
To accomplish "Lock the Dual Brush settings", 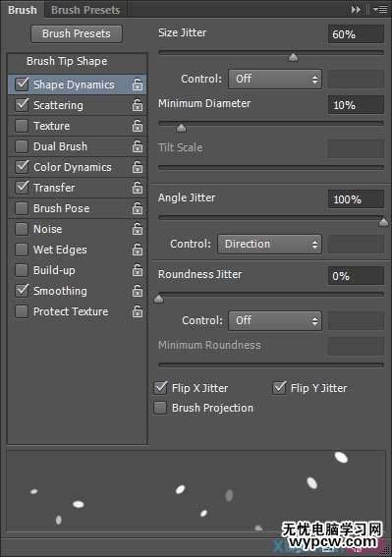I will point(138,146).
